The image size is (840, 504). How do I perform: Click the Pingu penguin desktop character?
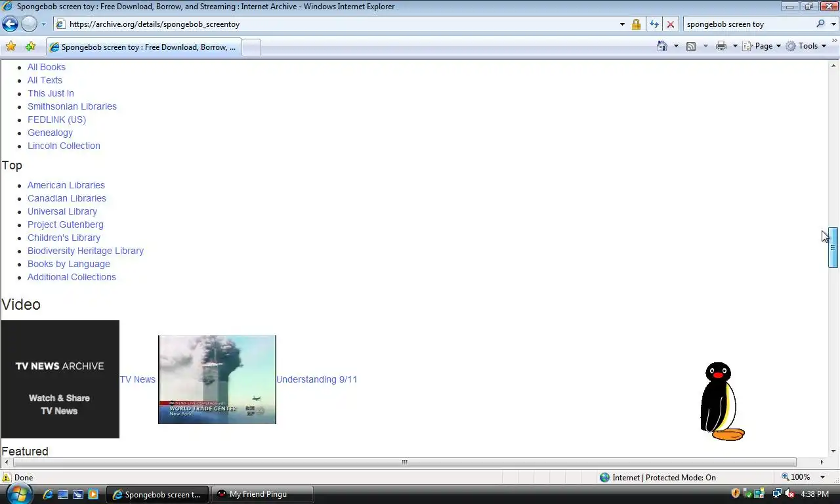point(722,401)
